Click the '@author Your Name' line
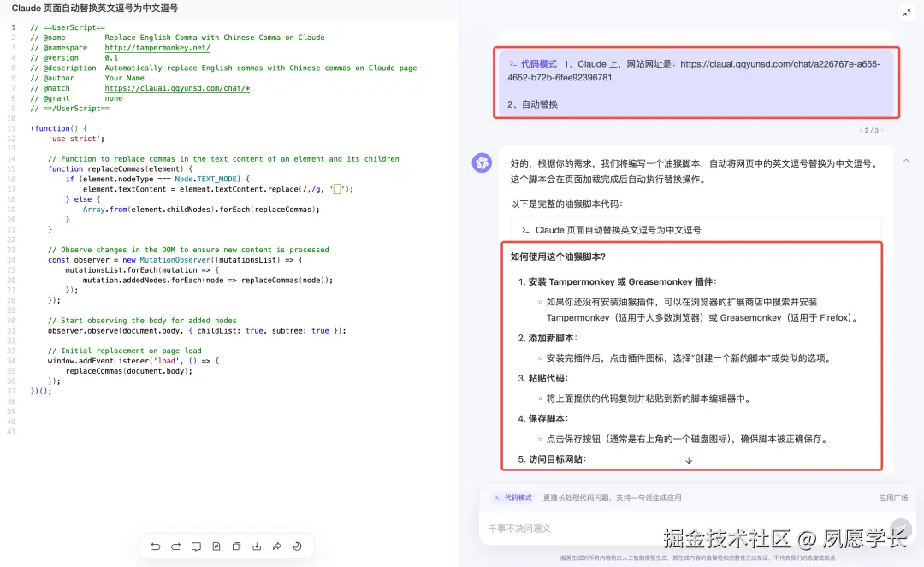924x567 pixels. pyautogui.click(x=87, y=78)
